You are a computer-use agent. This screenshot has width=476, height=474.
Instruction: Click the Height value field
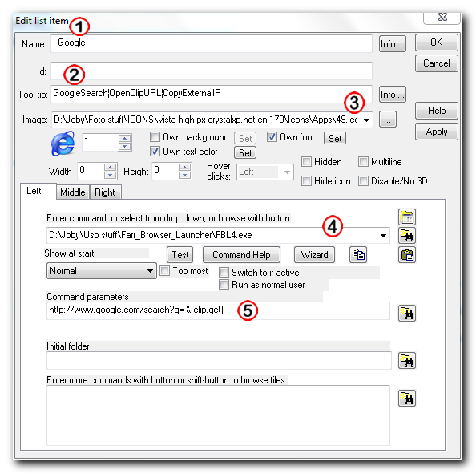point(165,171)
